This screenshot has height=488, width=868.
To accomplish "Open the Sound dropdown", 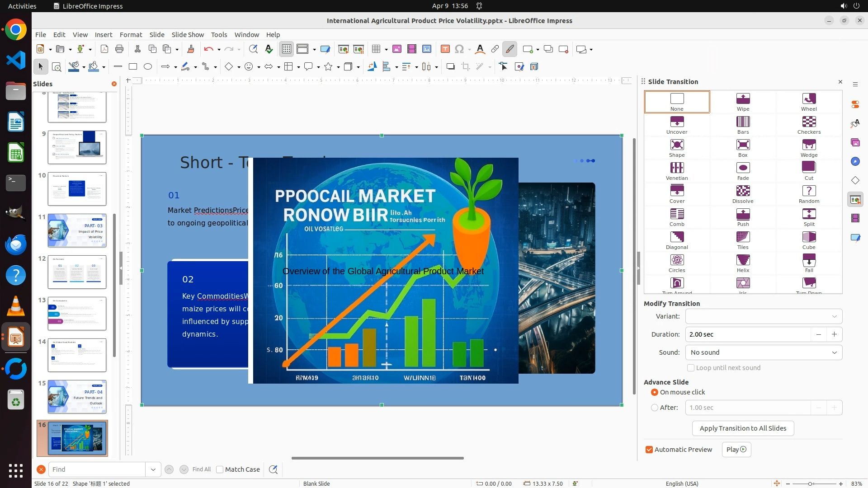I will pos(764,352).
